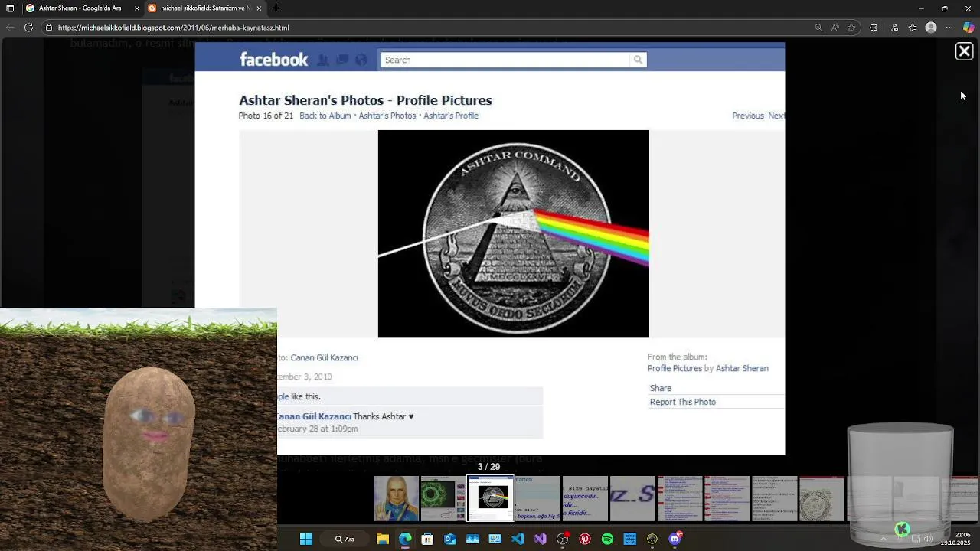Open Ashtar's Profile link
Image resolution: width=980 pixels, height=551 pixels.
(451, 116)
